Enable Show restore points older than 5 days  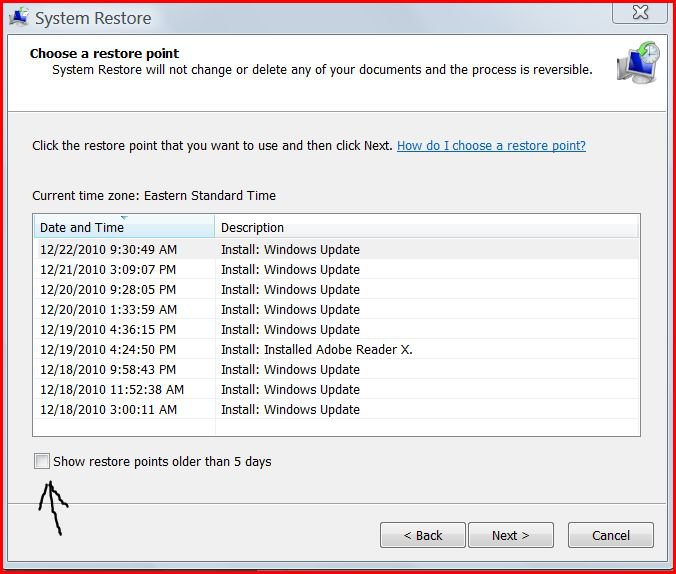pos(42,461)
